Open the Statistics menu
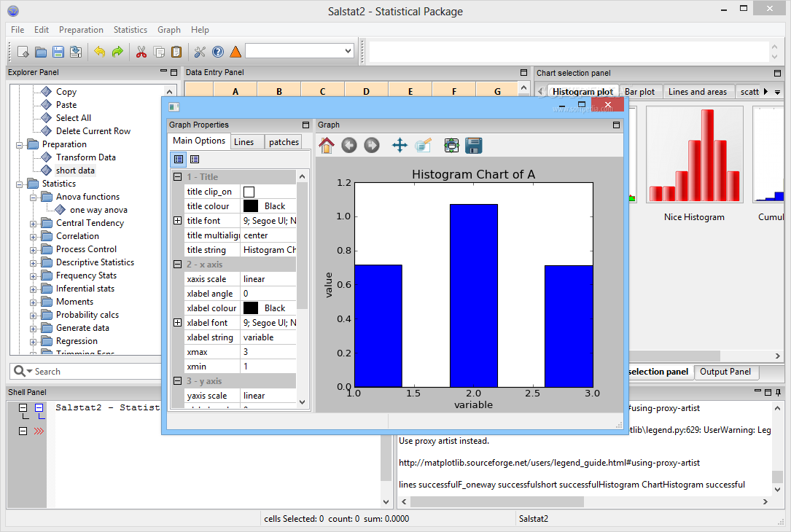791x532 pixels. click(130, 30)
